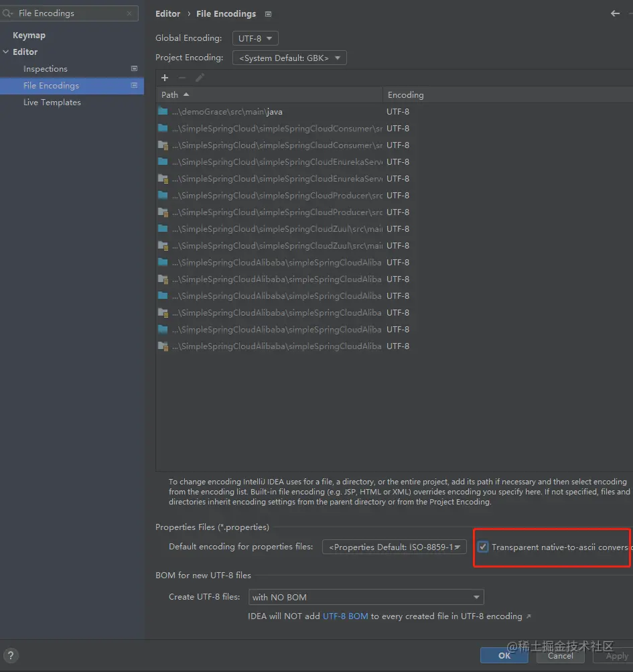Select Keymap in the settings tree

pos(29,35)
